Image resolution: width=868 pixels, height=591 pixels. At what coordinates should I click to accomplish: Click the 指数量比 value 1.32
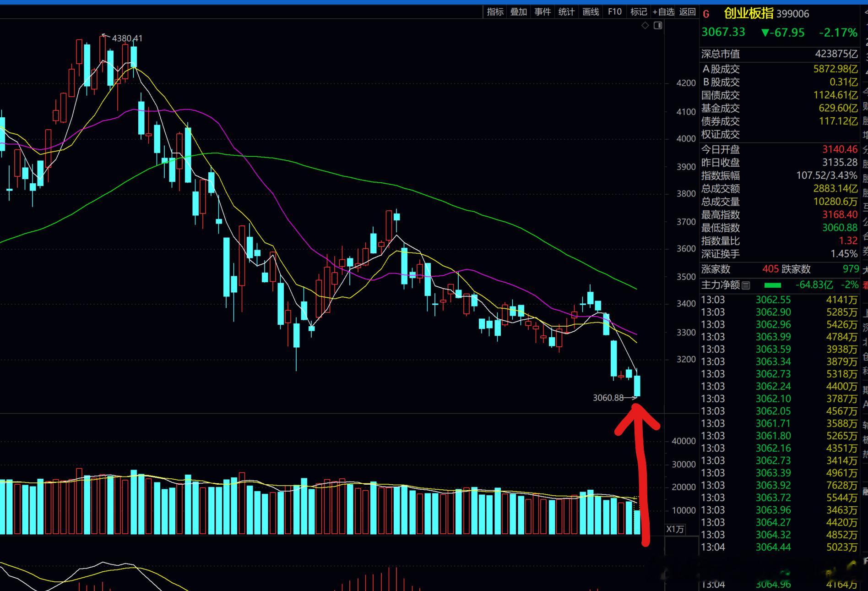pos(848,241)
